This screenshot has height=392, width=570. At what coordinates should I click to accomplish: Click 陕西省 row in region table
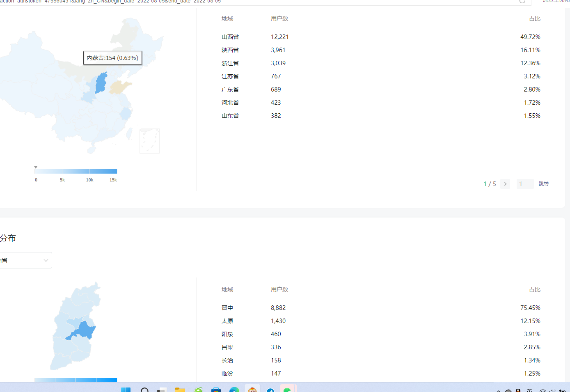point(381,50)
